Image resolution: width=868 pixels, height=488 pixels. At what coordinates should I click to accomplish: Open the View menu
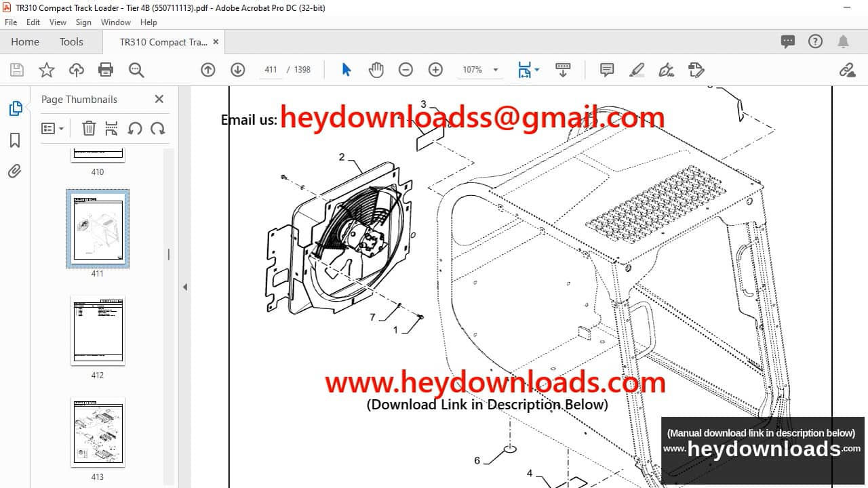pos(58,22)
